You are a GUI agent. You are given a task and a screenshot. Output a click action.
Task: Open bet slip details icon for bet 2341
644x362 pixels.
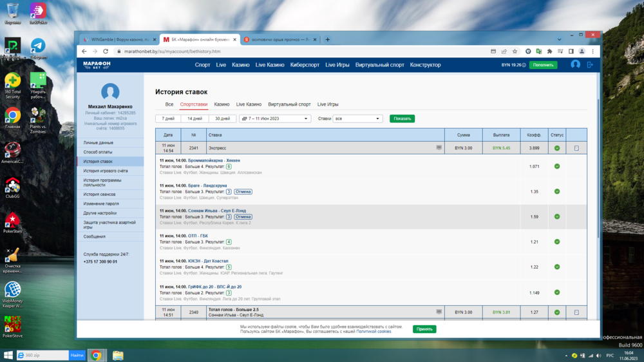pos(576,148)
